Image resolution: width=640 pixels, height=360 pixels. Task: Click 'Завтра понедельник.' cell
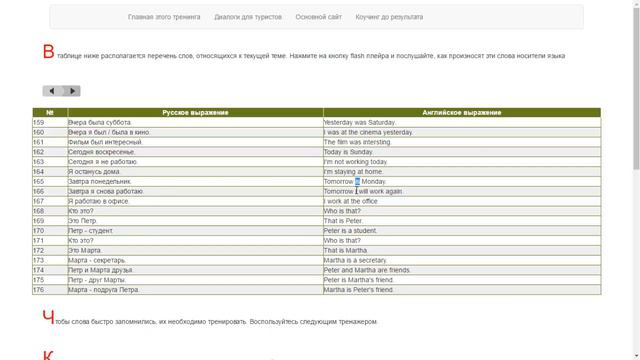click(x=195, y=182)
